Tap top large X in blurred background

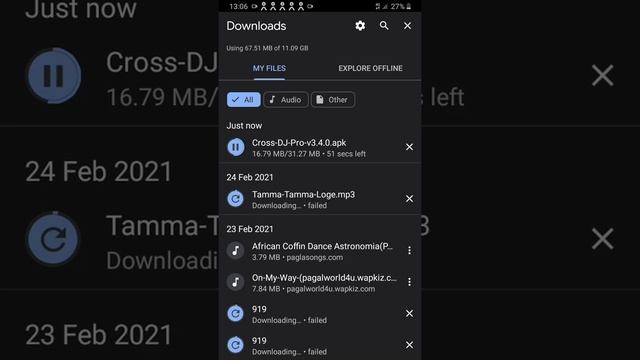coord(602,76)
